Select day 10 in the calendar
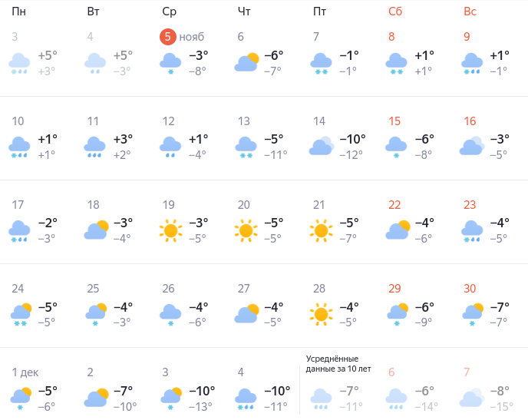The height and width of the screenshot is (420, 528). pyautogui.click(x=18, y=121)
